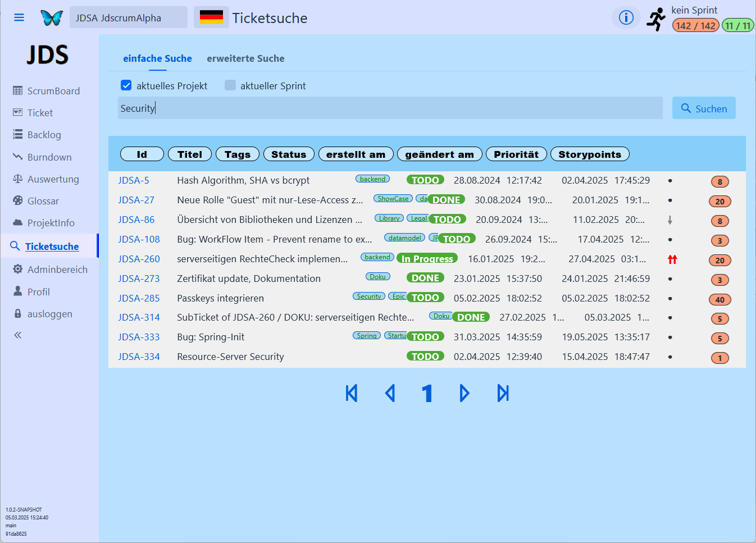This screenshot has height=543, width=756.
Task: Sort by Priorität column header
Action: pos(516,154)
